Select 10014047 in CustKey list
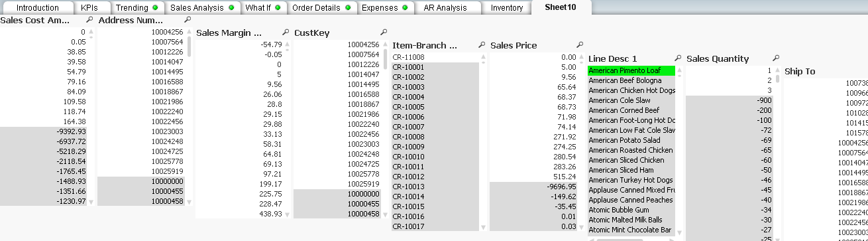This screenshot has height=241, width=868. [337, 74]
